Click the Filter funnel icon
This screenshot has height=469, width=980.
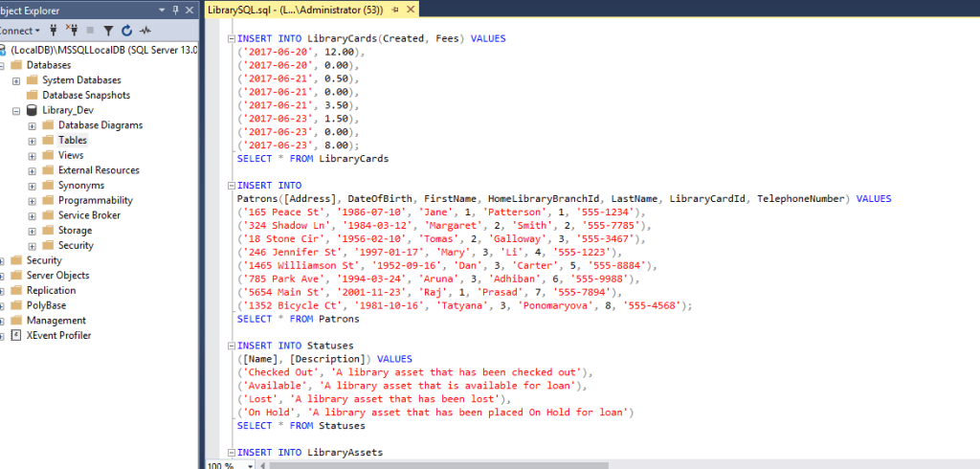point(108,31)
